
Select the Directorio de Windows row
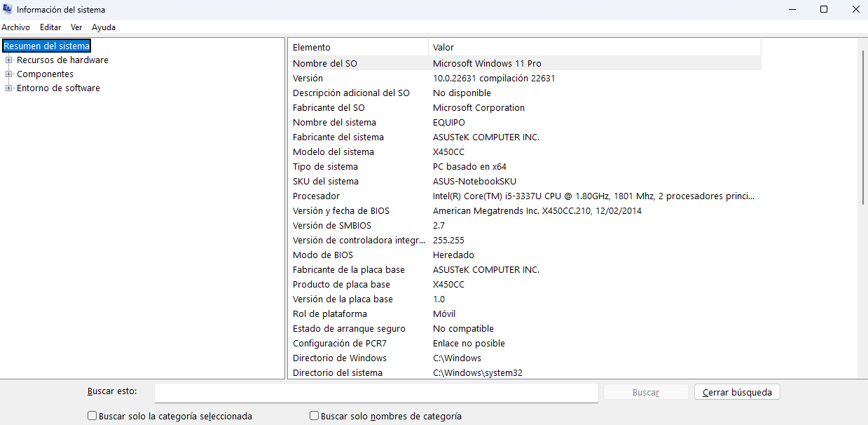[525, 358]
